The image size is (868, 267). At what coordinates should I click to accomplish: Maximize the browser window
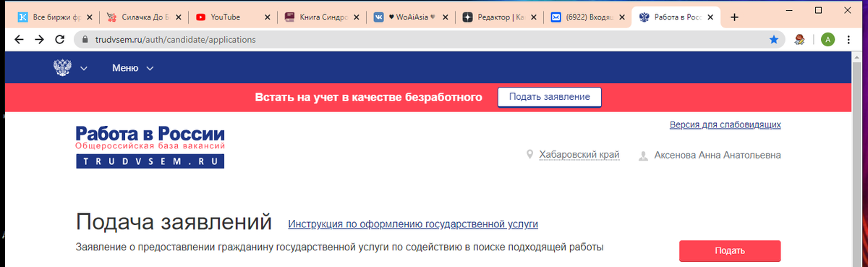click(x=819, y=10)
